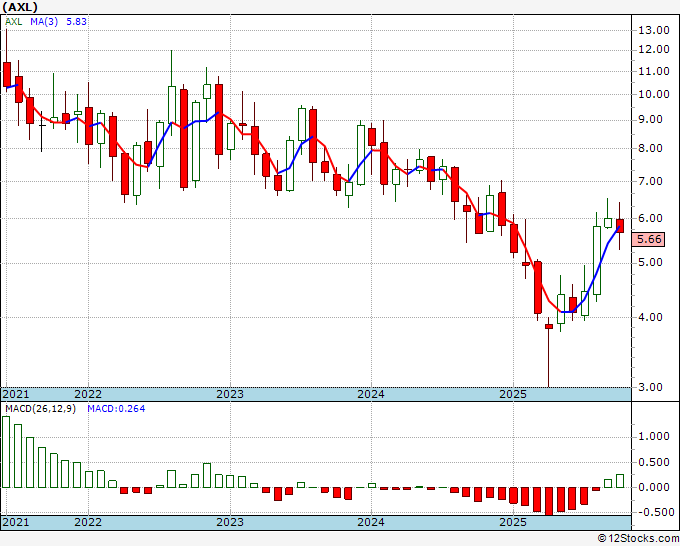Click 2021 on the price chart timeline
Screen dimensions: 680x546
click(x=16, y=394)
